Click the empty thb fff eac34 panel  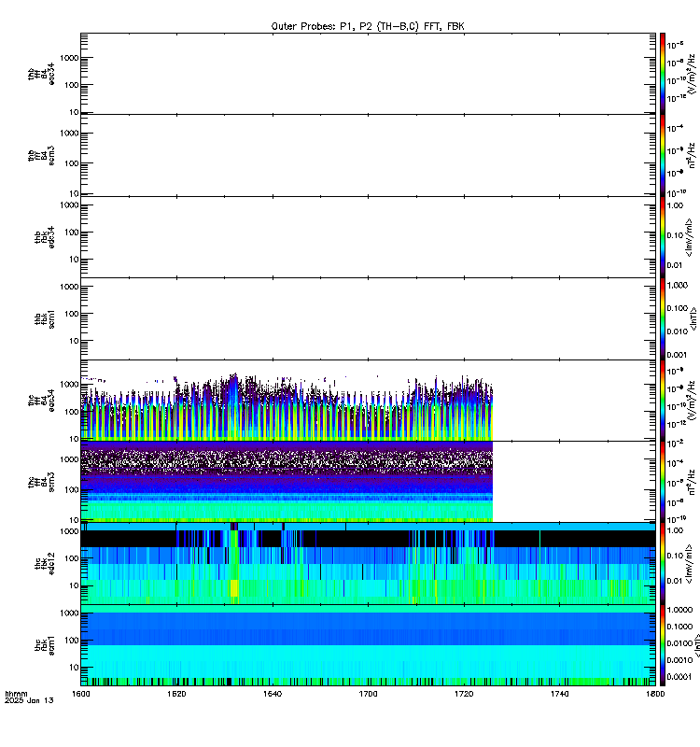pos(368,74)
